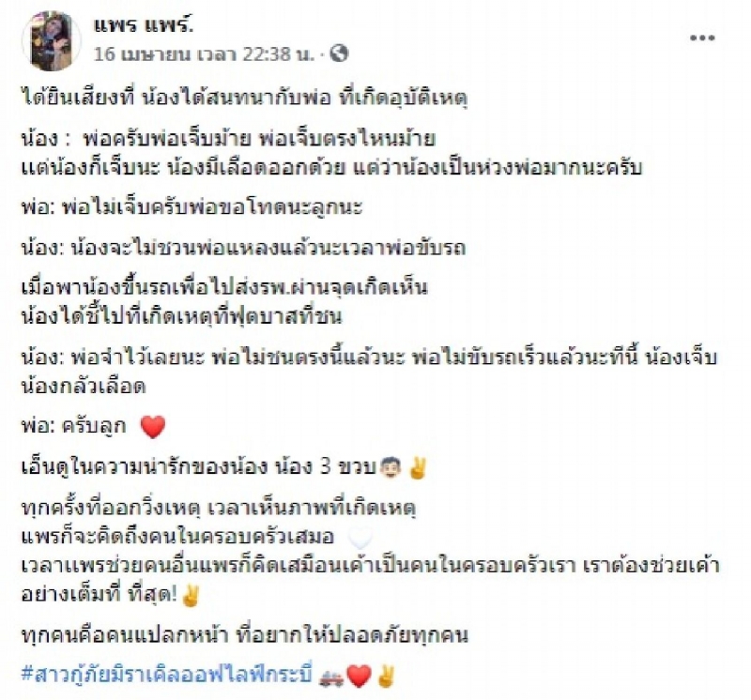Click the line 'พ่อ: พ่อไม่เจ็บครับพ่อขอโทดนะลูกนะ'
Screen dimensions: 751x700
point(192,206)
